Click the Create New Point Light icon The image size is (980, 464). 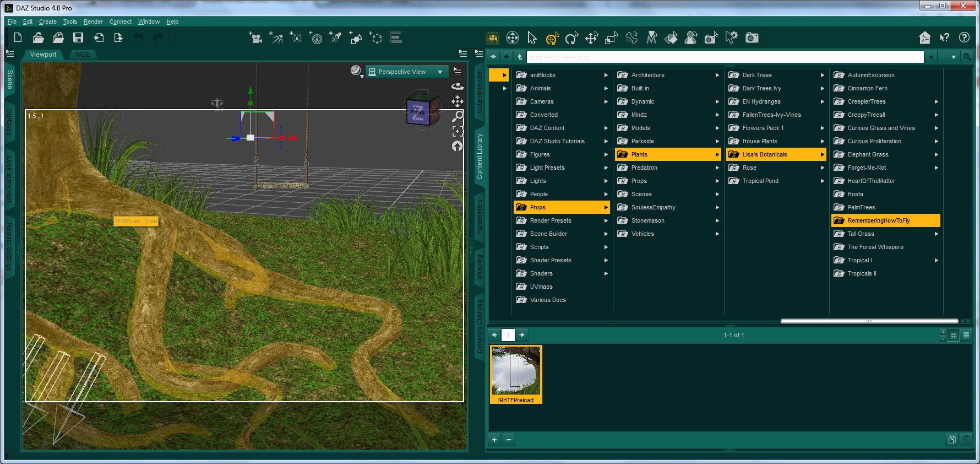click(296, 37)
